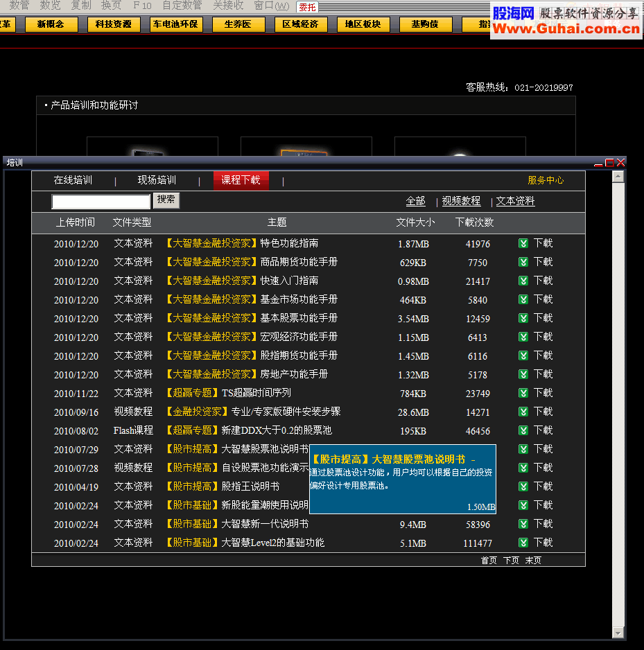Click download icon for 商品期货功能手册 row
The image size is (644, 650).
click(x=523, y=262)
